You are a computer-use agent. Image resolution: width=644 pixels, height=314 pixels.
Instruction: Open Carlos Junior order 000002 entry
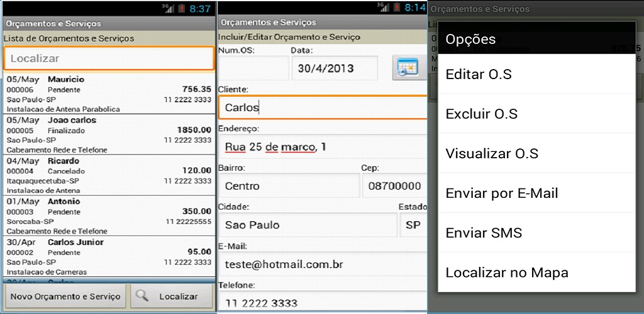109,256
